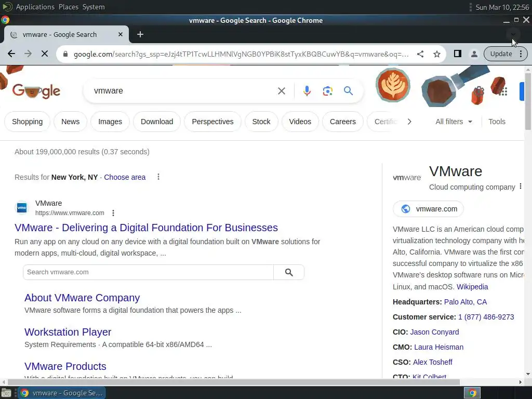Image resolution: width=532 pixels, height=399 pixels.
Task: Open the tab search dropdown in title strip
Action: pyautogui.click(x=513, y=34)
